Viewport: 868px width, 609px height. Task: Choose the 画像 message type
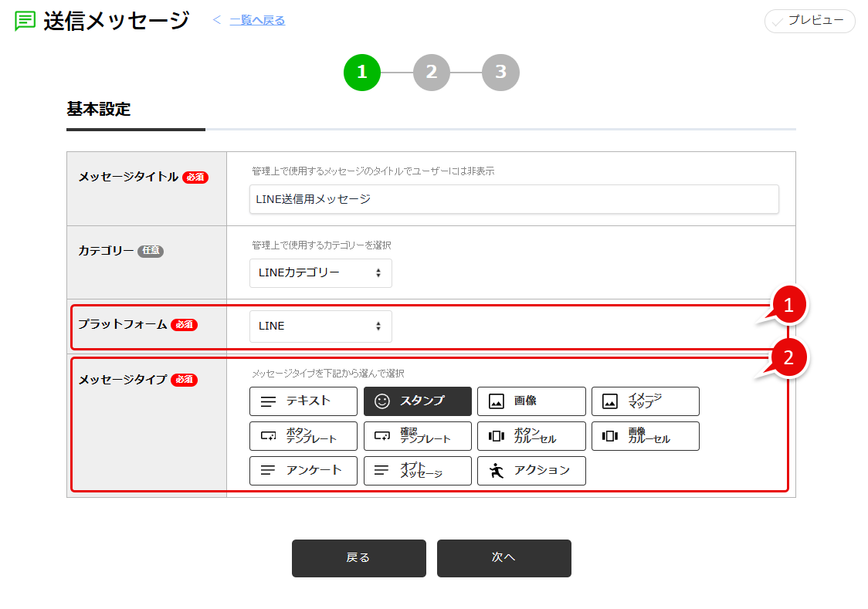531,401
